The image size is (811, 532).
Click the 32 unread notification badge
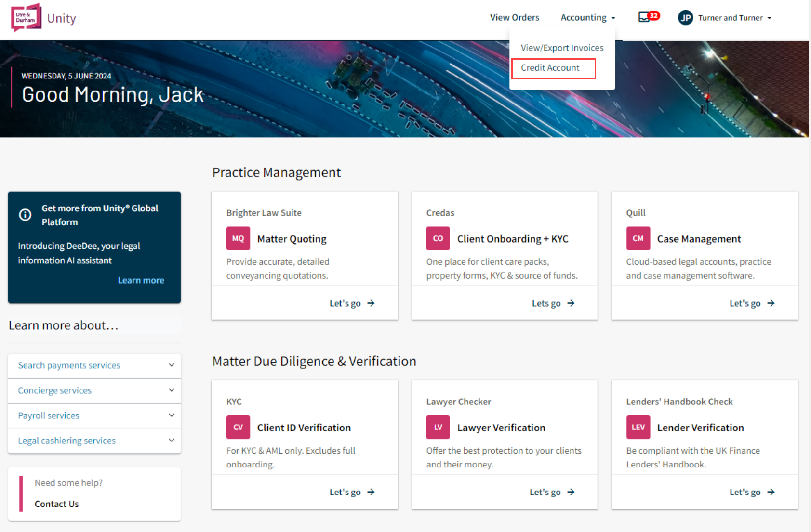click(x=653, y=15)
